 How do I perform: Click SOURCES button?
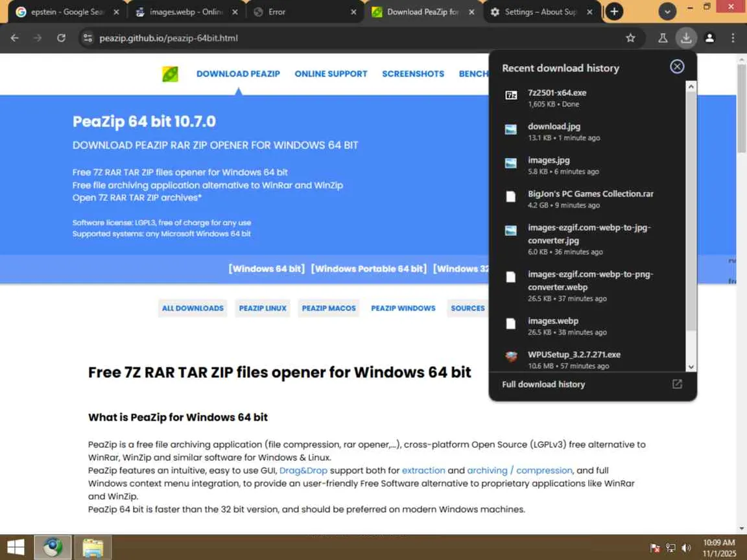[468, 308]
